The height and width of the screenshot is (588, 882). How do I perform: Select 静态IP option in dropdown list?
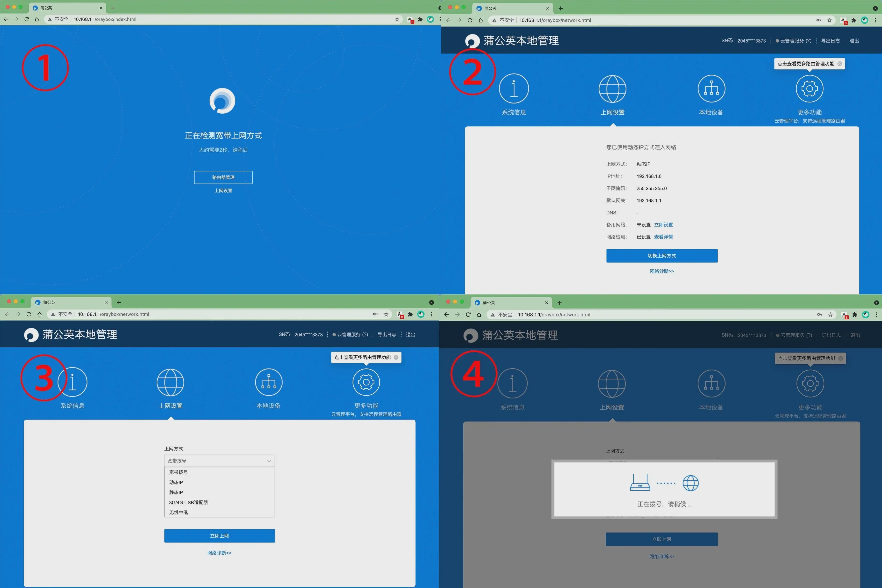coord(219,492)
